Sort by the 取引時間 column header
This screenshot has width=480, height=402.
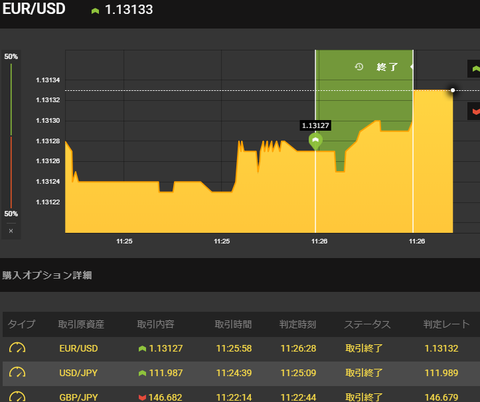pyautogui.click(x=233, y=324)
